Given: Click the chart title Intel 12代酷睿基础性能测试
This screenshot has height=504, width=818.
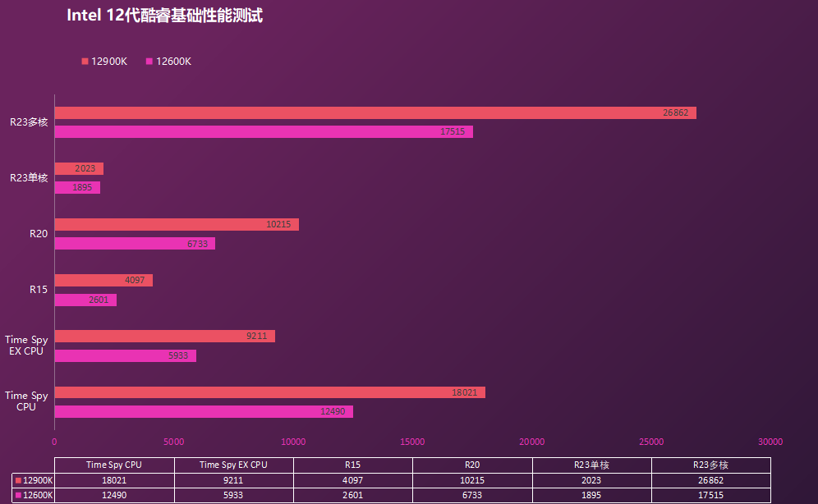Looking at the screenshot, I should (x=164, y=15).
